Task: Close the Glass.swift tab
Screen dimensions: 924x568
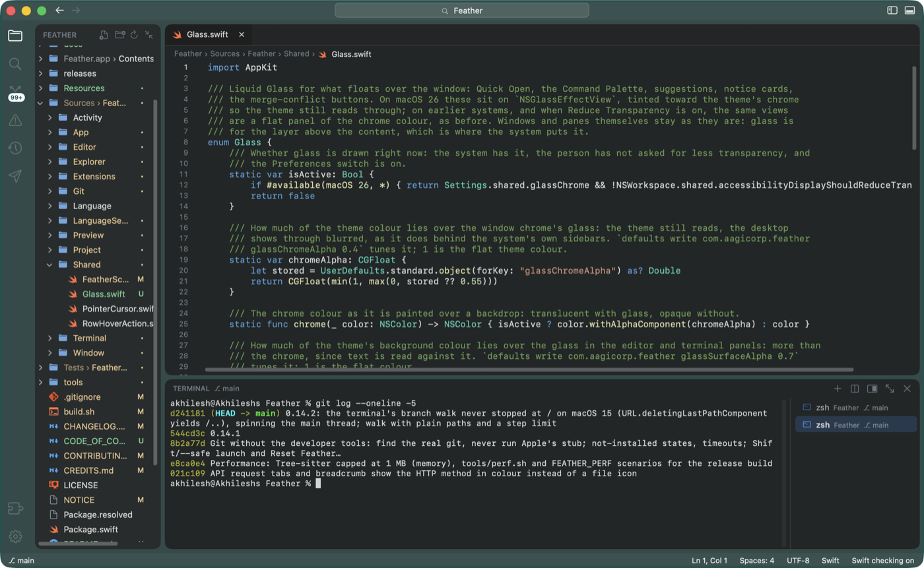Action: coord(242,34)
